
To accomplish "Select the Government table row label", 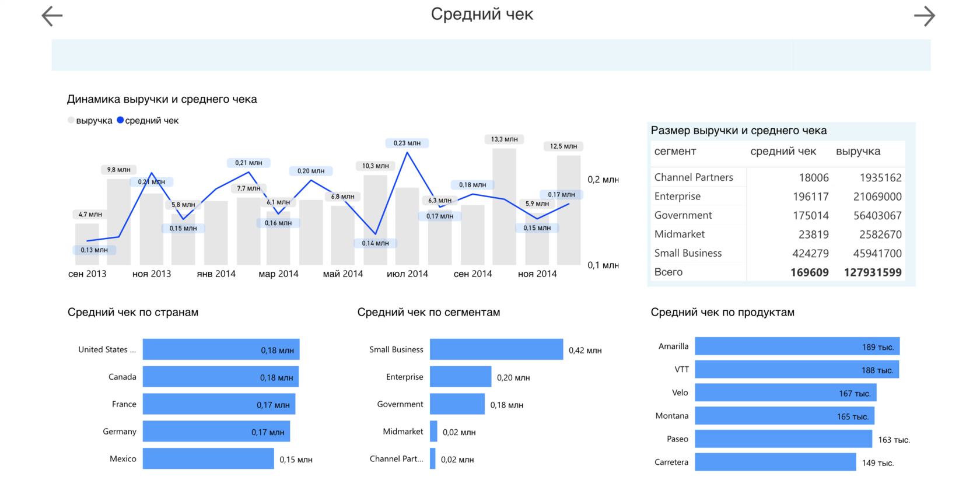I will 683,215.
